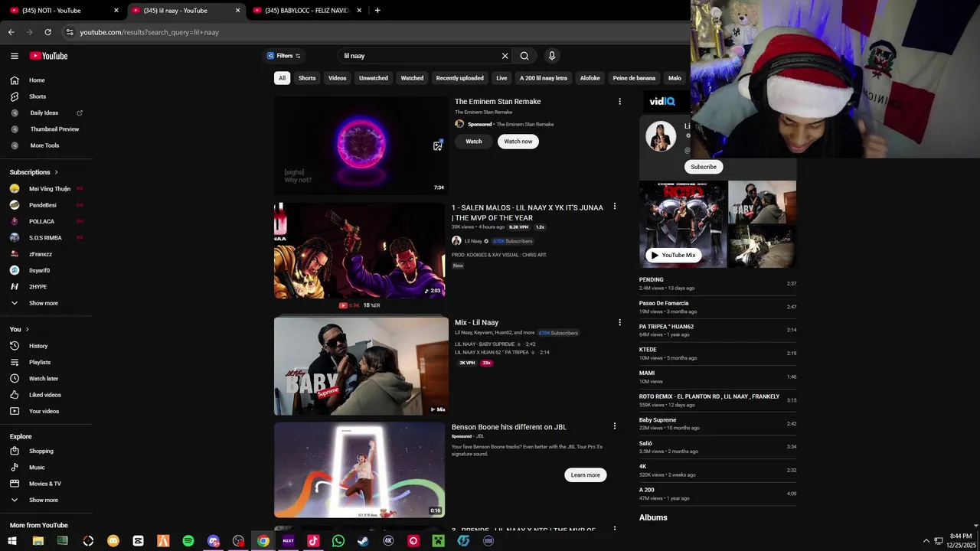
Task: Click the magnifier search button
Action: 524,56
